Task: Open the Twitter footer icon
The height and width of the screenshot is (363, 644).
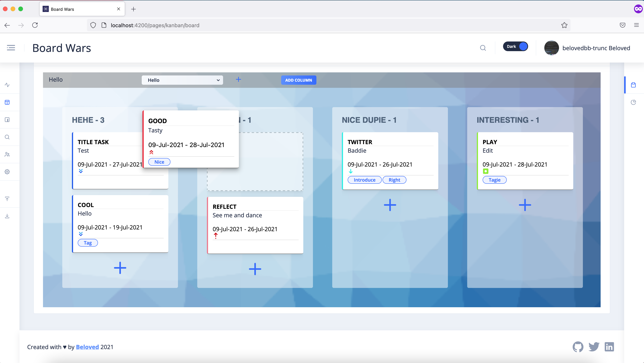Action: point(594,347)
